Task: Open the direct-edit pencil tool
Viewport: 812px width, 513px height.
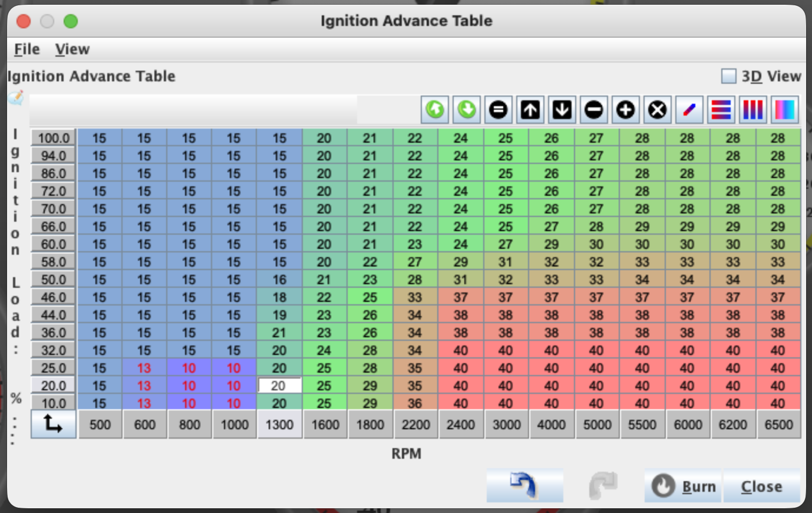Action: [689, 109]
